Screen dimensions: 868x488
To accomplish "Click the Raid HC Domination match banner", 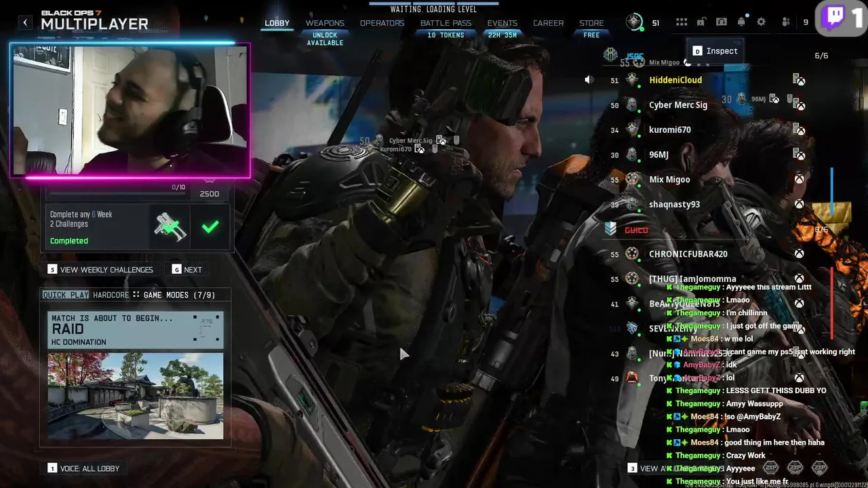I will (135, 330).
